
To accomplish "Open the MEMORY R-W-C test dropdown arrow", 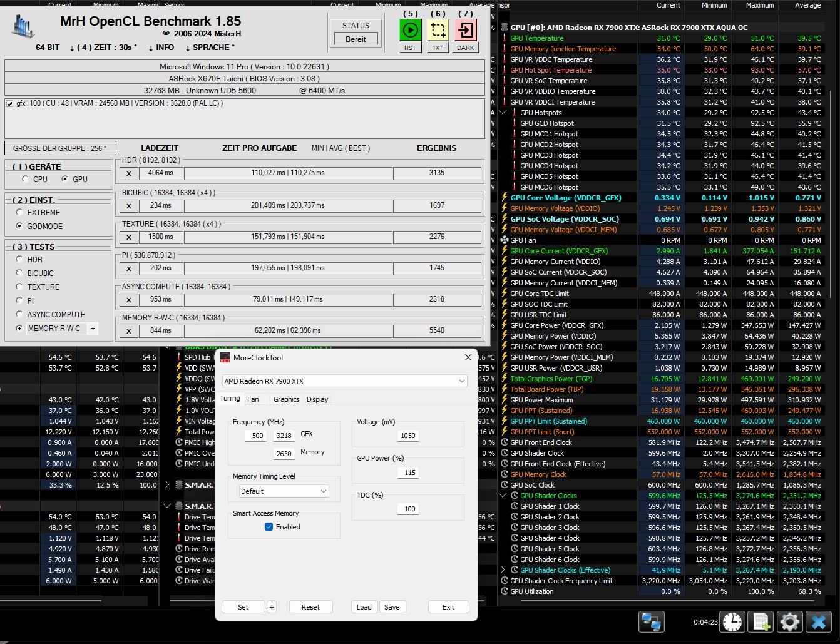I will tap(93, 329).
